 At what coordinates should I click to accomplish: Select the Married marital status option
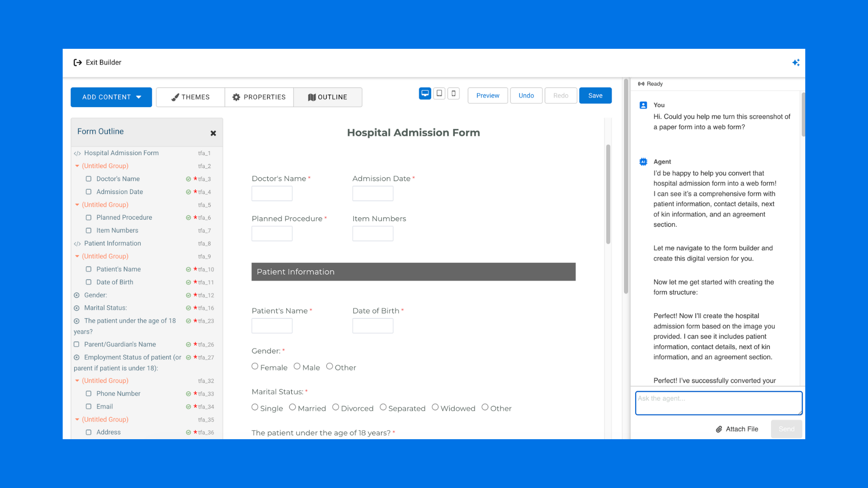coord(292,407)
